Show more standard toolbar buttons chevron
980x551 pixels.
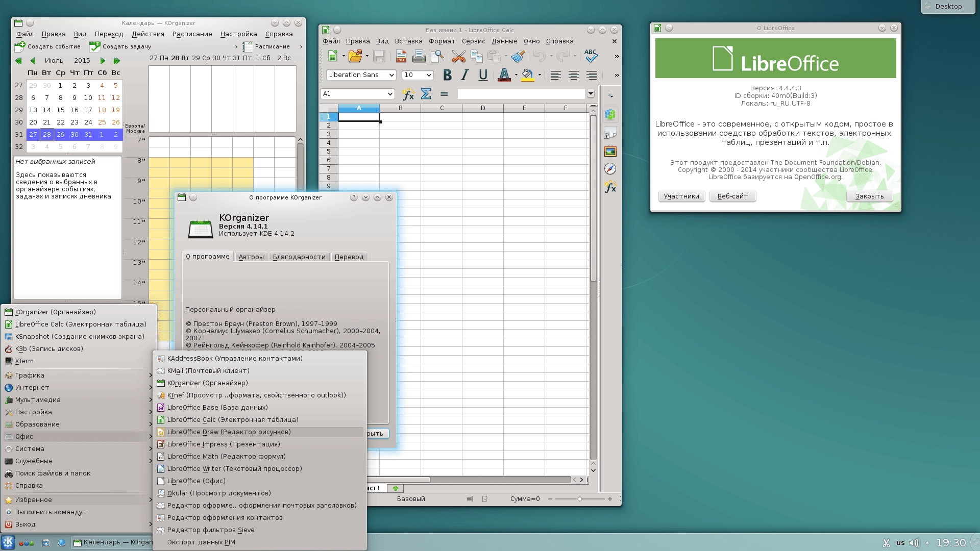[x=617, y=56]
